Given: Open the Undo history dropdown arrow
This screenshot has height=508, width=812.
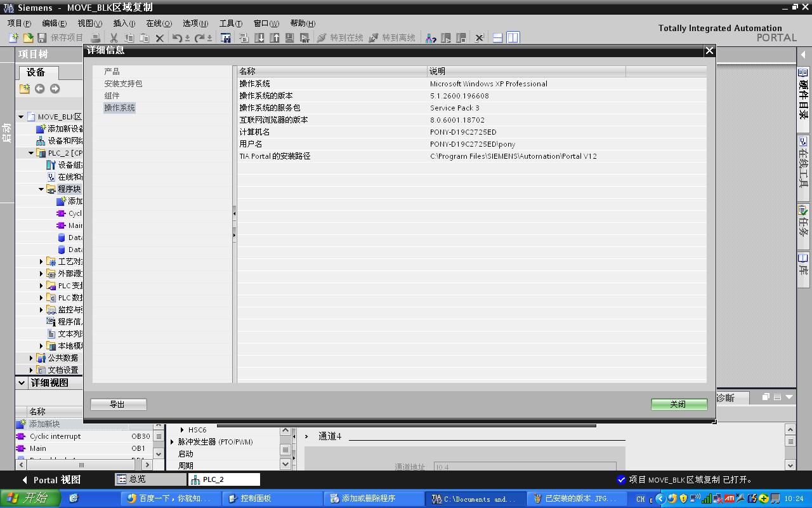Looking at the screenshot, I should (x=187, y=38).
